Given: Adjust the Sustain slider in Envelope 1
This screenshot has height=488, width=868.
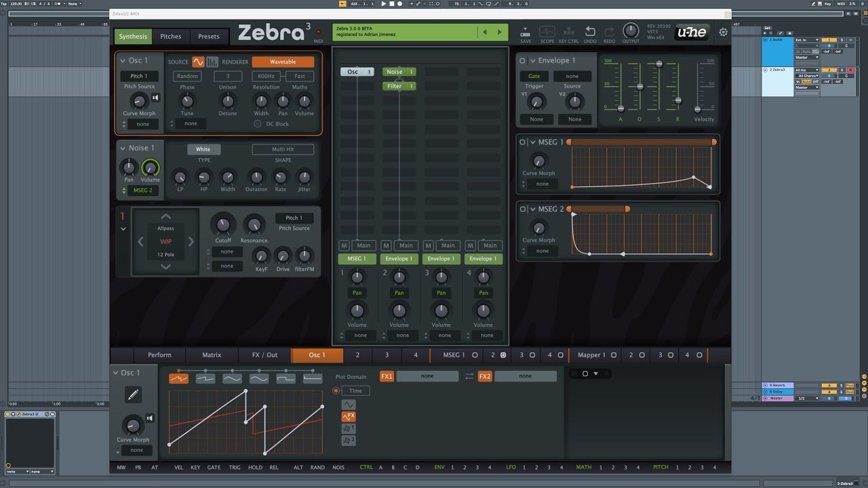Looking at the screenshot, I should (658, 64).
